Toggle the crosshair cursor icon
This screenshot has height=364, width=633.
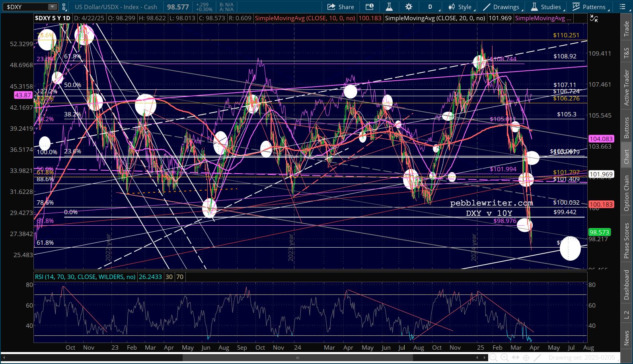tap(526, 358)
